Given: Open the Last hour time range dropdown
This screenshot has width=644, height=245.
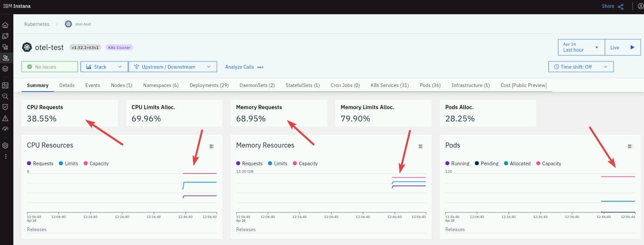Looking at the screenshot, I should [581, 47].
